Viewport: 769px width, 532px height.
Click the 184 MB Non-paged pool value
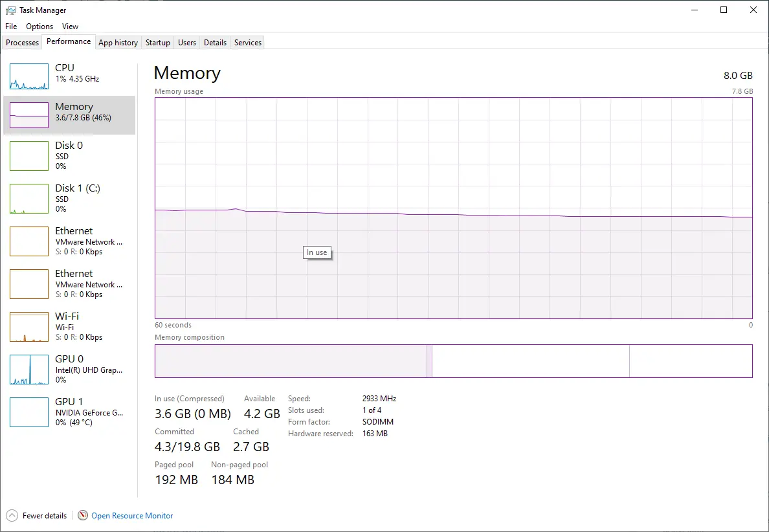[x=233, y=480]
